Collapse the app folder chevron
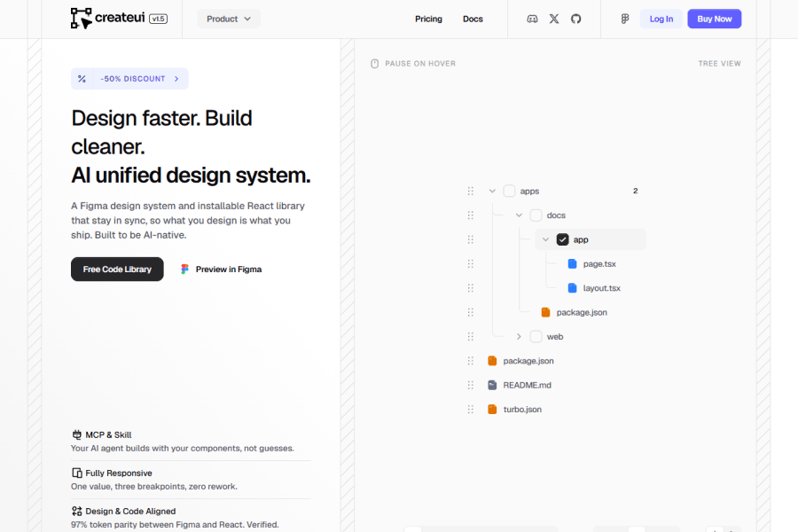Viewport: 798px width, 532px height. click(x=545, y=239)
